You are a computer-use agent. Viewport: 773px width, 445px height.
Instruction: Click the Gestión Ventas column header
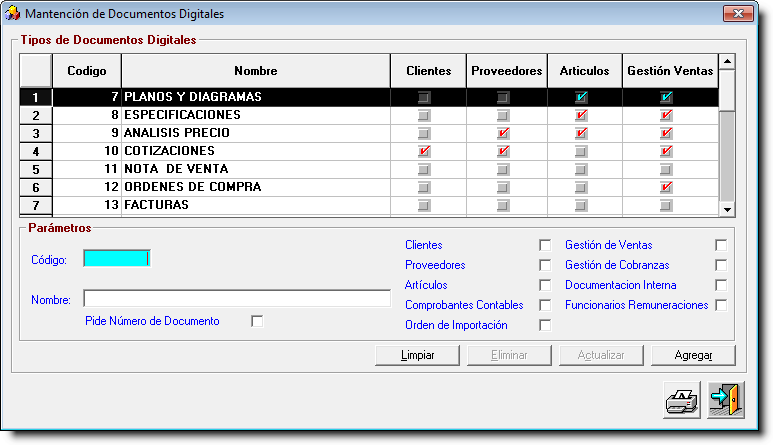[x=670, y=71]
